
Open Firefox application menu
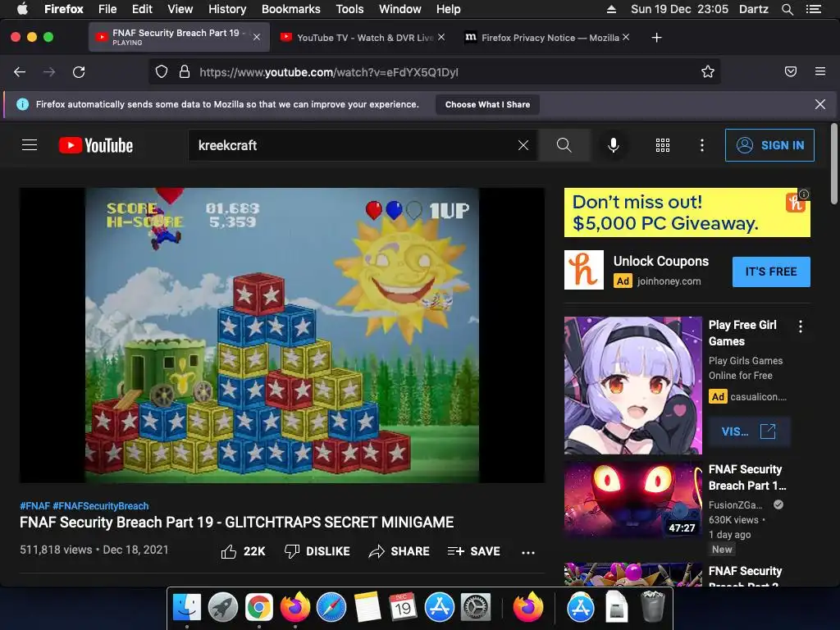coord(820,71)
